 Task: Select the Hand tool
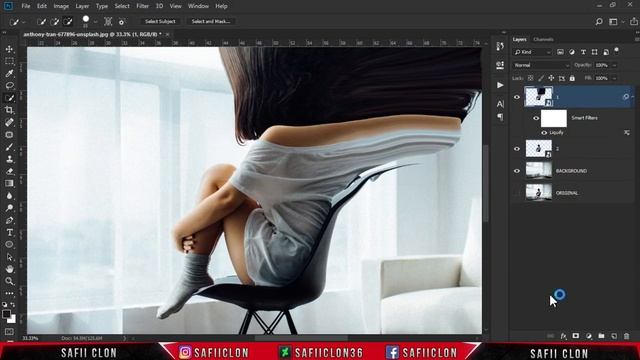pos(9,269)
